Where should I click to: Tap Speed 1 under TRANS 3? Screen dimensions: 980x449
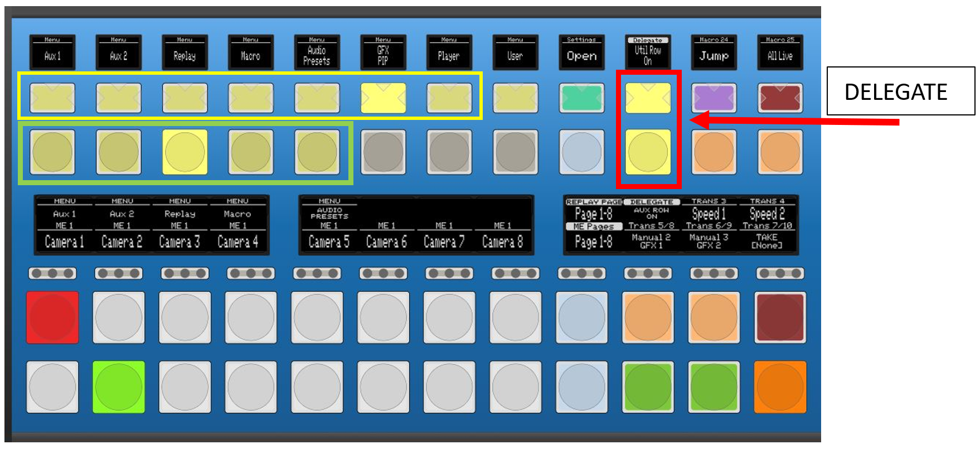[x=709, y=214]
